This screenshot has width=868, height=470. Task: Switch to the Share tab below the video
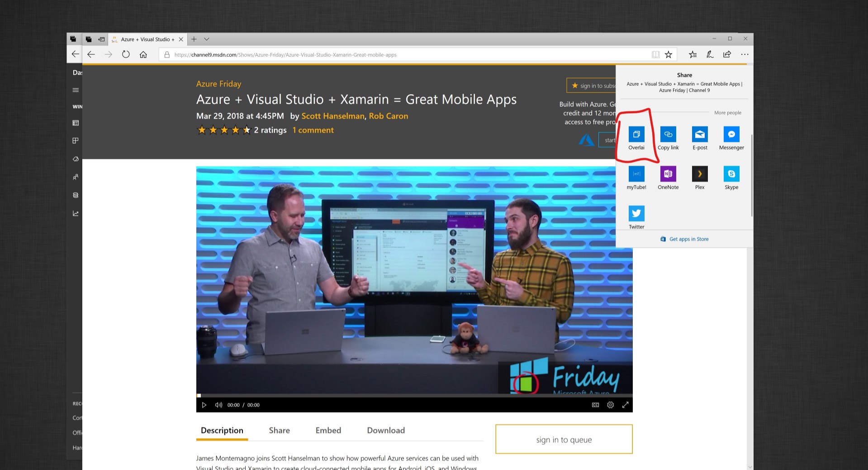pos(280,431)
